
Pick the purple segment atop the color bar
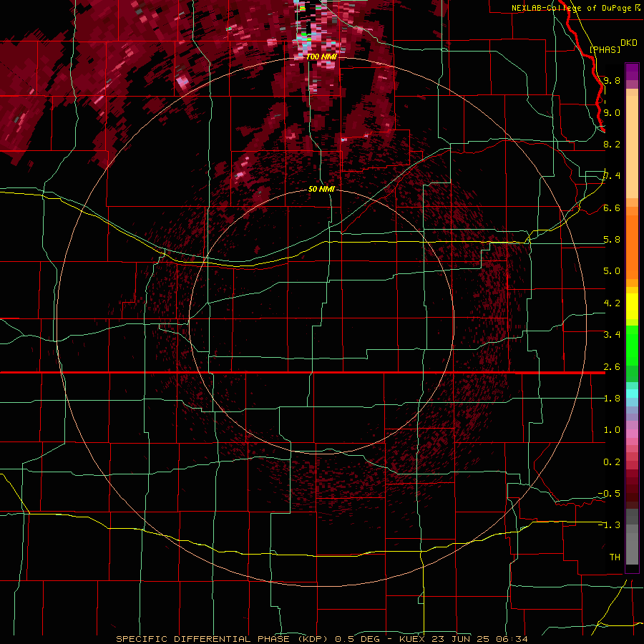pyautogui.click(x=632, y=72)
